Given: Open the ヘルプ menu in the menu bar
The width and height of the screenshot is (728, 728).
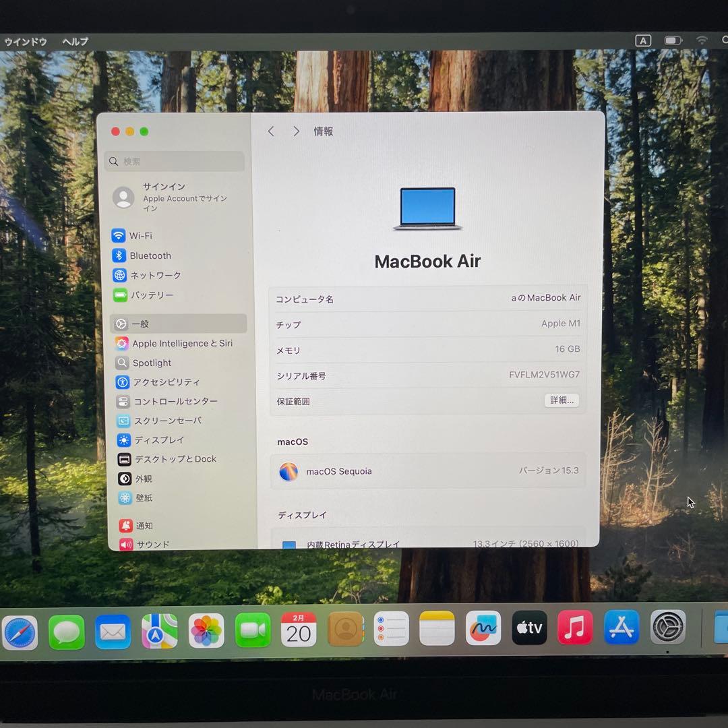Looking at the screenshot, I should 73,41.
